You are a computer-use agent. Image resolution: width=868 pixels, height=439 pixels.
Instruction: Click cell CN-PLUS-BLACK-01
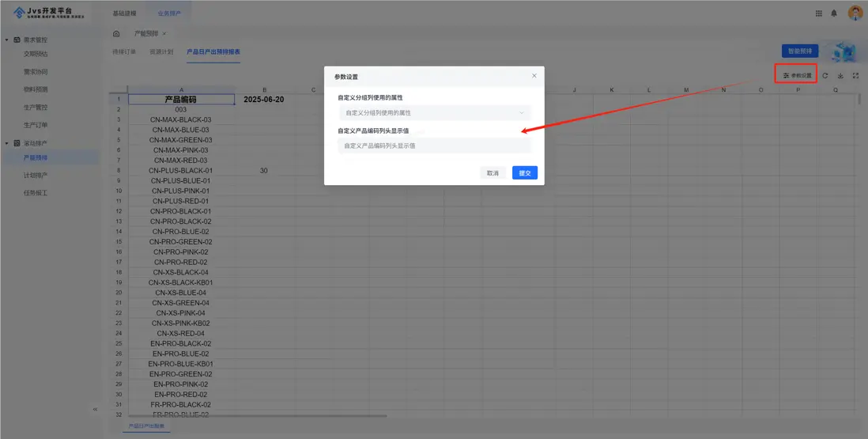point(181,171)
